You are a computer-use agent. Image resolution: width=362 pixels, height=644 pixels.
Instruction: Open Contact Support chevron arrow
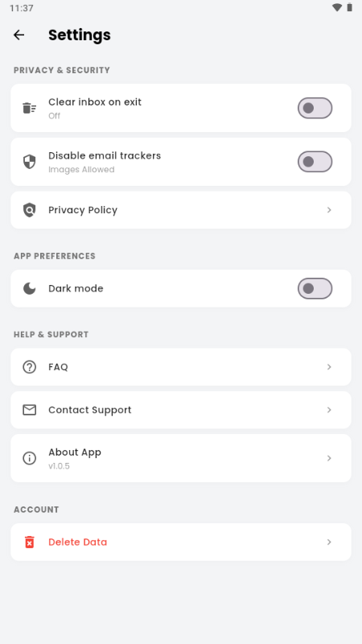tap(329, 410)
